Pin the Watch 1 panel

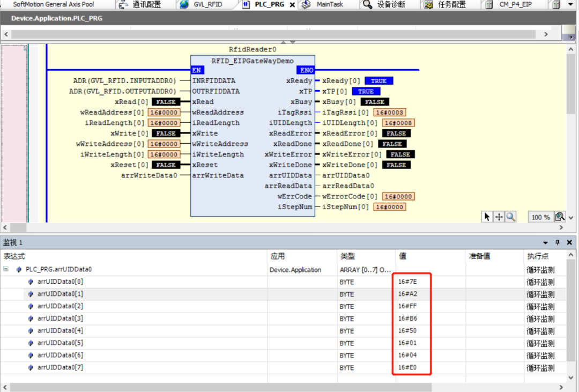(x=558, y=243)
